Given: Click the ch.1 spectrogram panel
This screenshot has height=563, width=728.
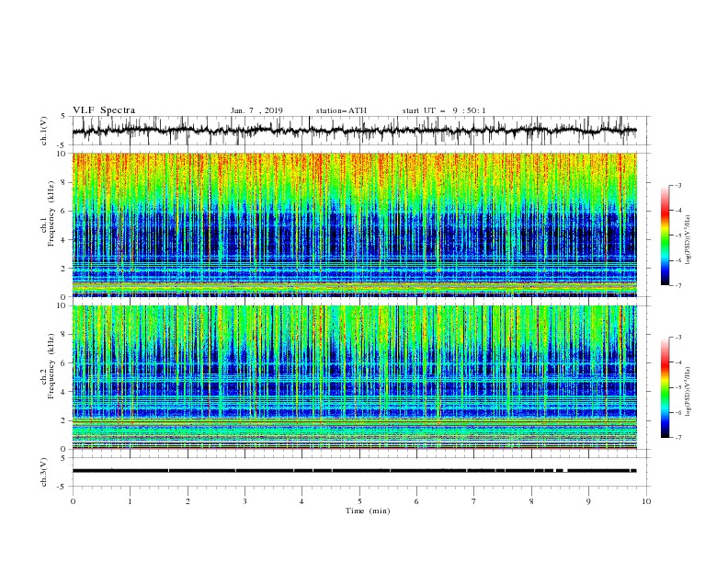Looking at the screenshot, I should (x=354, y=224).
